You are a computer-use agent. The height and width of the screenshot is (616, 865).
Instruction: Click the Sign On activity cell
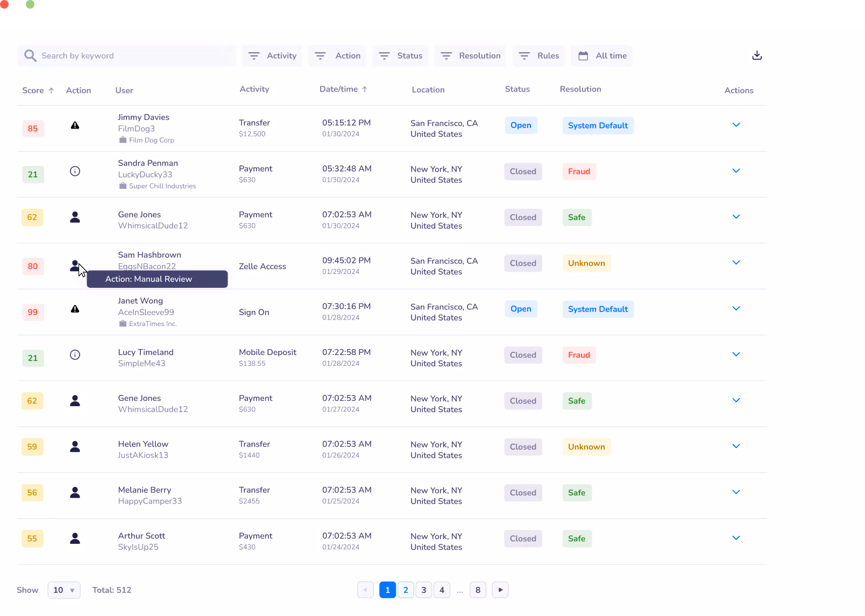click(x=254, y=313)
